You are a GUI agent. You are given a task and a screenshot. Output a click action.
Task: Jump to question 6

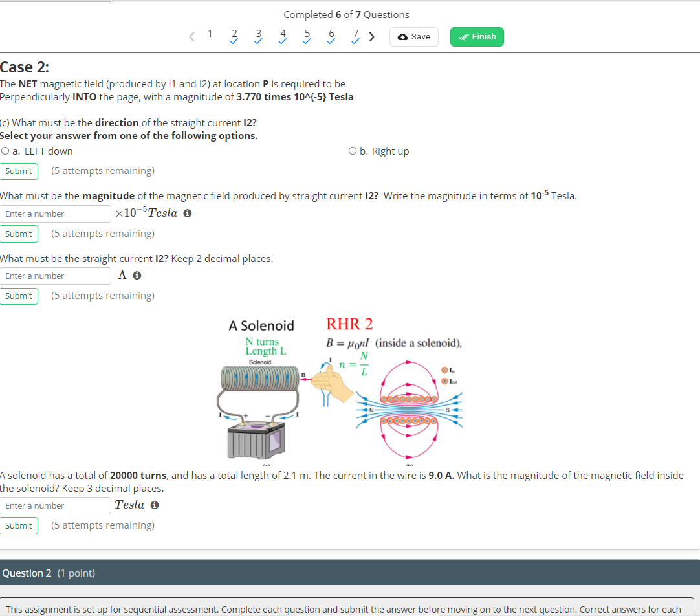(331, 36)
